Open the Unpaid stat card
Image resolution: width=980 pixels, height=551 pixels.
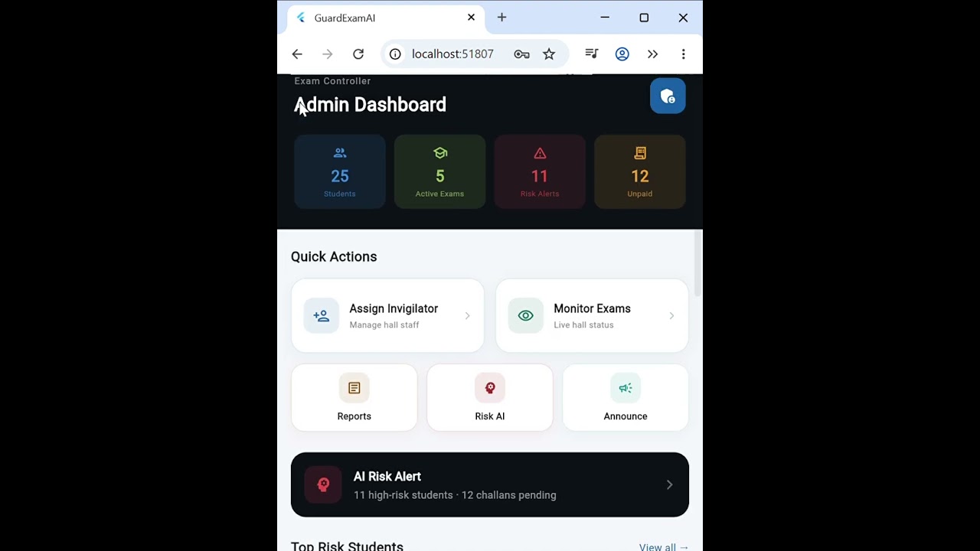pos(640,171)
